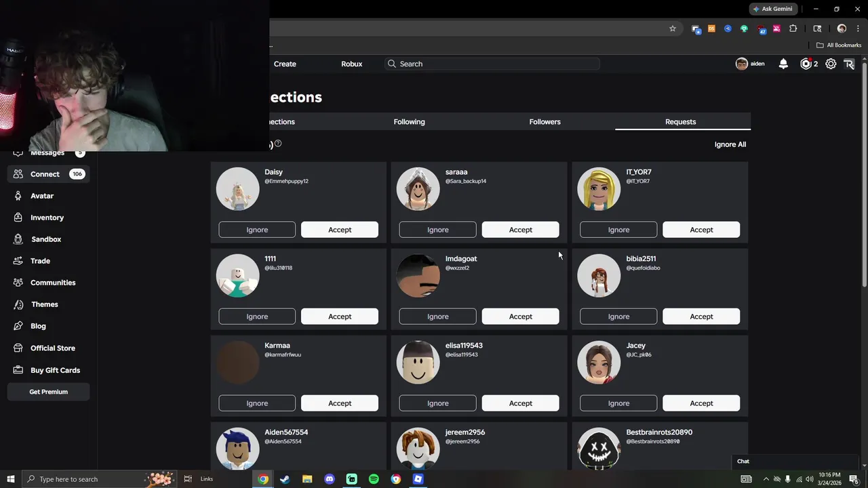The height and width of the screenshot is (488, 868).
Task: Open the Communities sidebar item
Action: 53,283
